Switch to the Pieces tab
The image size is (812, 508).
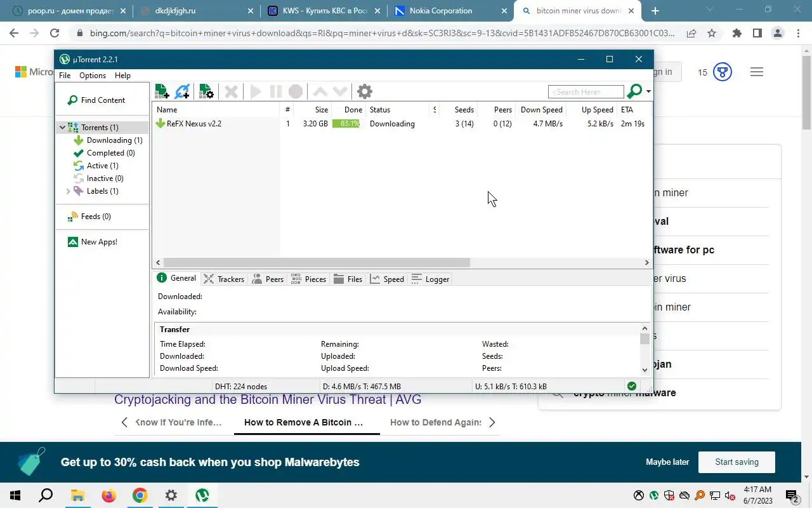click(x=308, y=279)
